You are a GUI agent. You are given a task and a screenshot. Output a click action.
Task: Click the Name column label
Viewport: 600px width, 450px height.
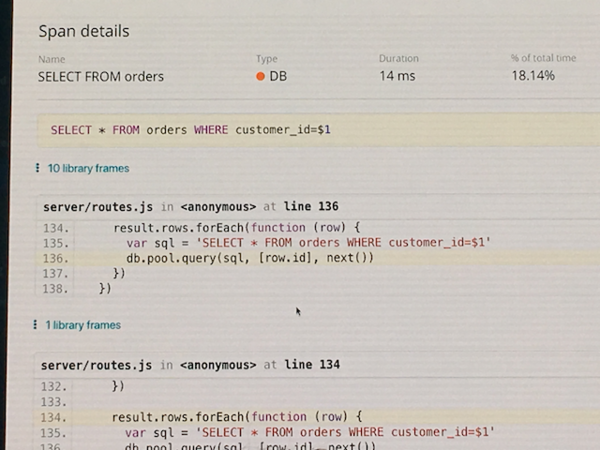pos(52,59)
